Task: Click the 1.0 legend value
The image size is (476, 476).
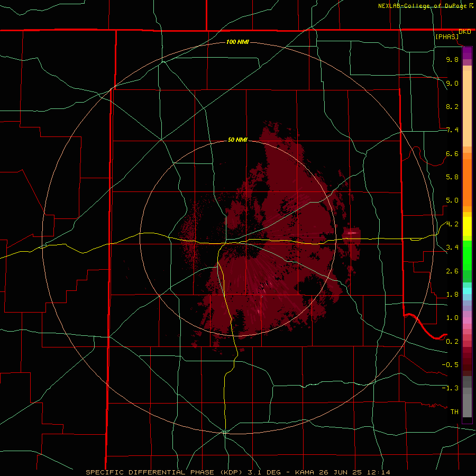Action: [x=452, y=318]
